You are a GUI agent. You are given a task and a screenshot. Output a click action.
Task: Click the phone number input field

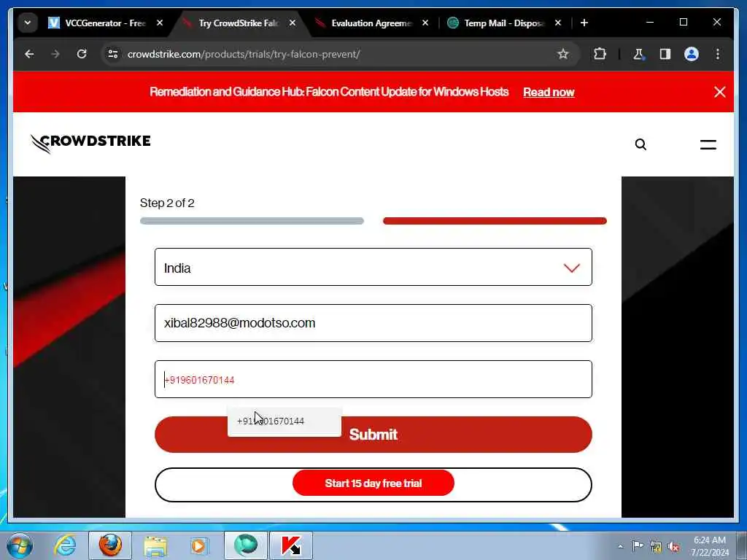click(373, 379)
